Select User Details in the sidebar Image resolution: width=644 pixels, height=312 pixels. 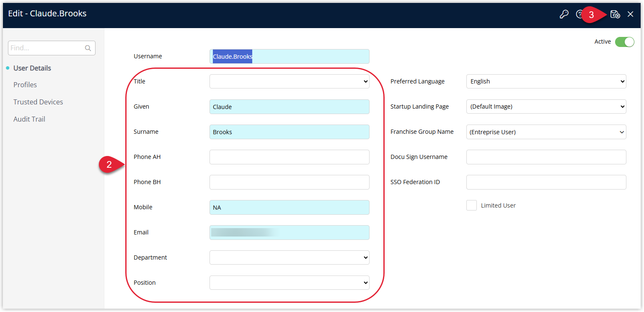click(x=32, y=68)
